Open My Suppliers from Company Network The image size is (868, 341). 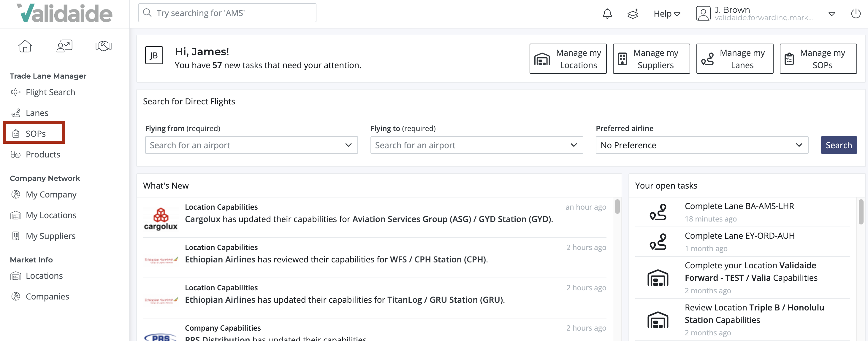50,236
